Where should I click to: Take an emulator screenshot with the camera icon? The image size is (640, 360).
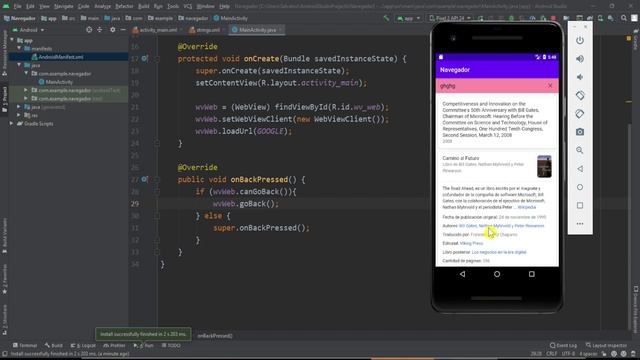[x=580, y=132]
